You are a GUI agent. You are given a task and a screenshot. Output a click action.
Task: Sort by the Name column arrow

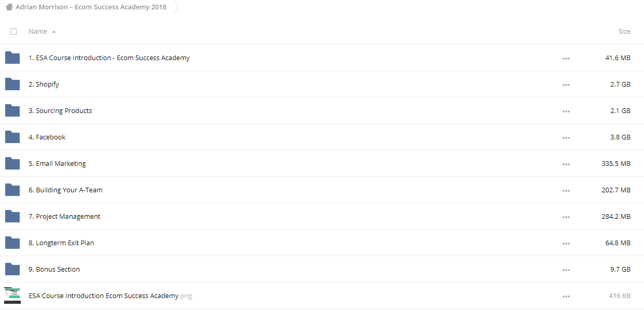click(54, 32)
